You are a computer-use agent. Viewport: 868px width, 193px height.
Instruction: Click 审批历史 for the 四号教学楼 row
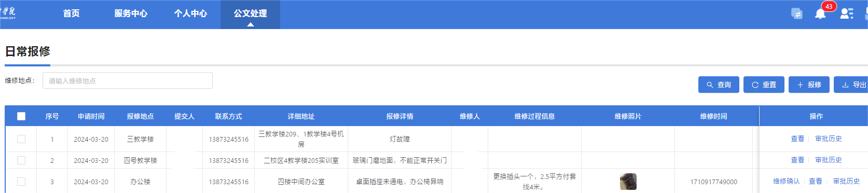click(x=829, y=160)
